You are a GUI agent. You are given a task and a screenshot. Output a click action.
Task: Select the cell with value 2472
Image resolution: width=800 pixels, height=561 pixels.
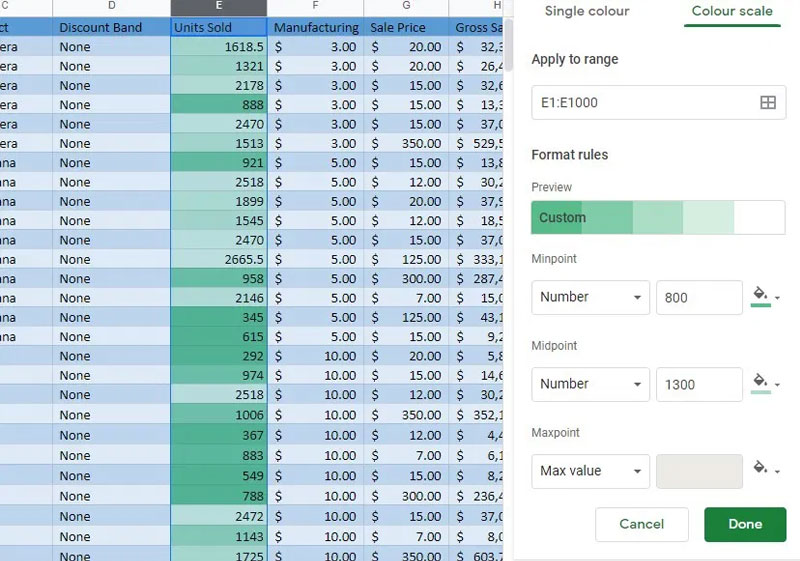[x=218, y=516]
